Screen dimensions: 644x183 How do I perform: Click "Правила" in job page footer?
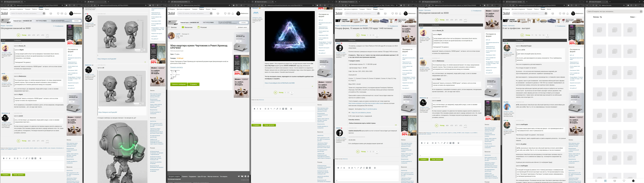185,176
